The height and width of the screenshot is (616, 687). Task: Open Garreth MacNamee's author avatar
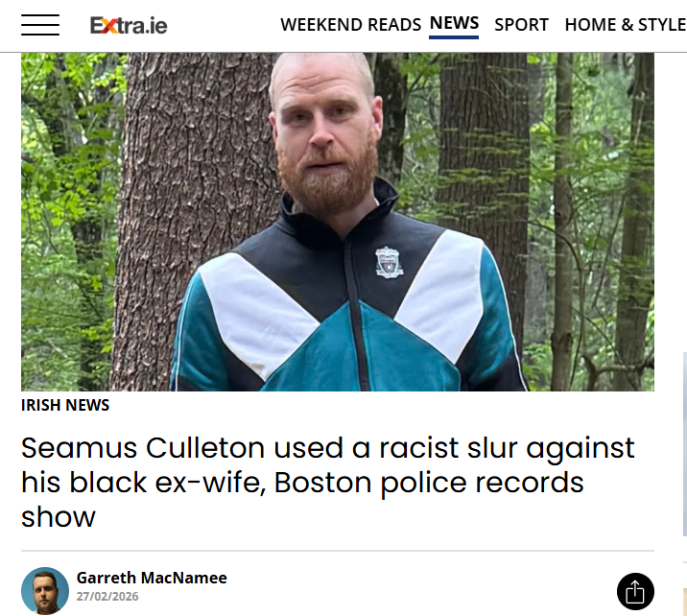point(45,591)
